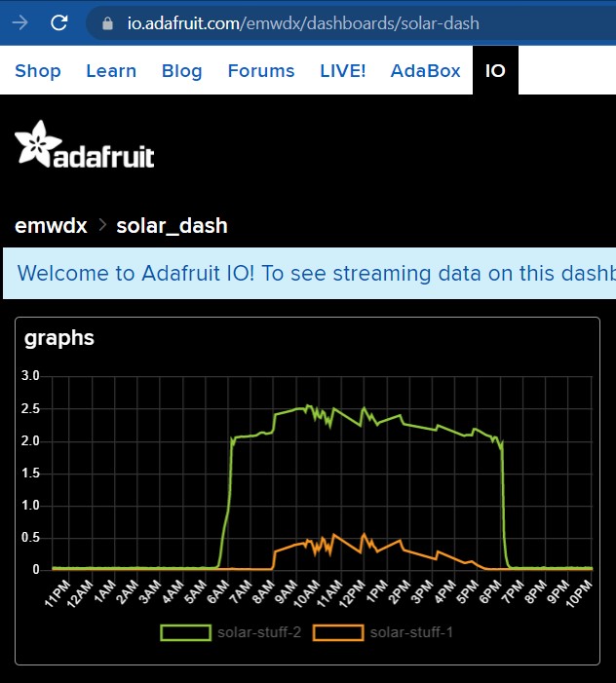Open the Shop nav link

38,70
